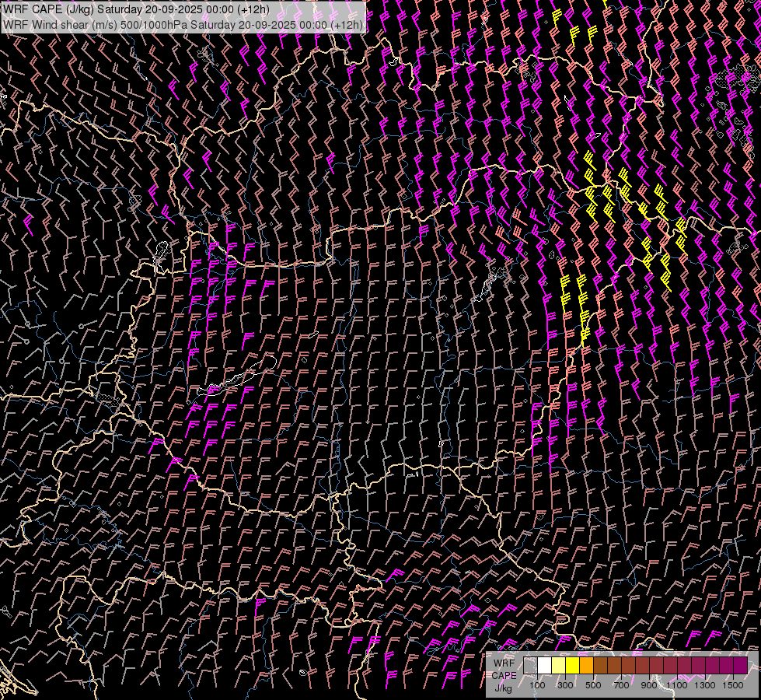761x700 pixels.
Task: Click the 1100 legend scale label
Action: (677, 685)
